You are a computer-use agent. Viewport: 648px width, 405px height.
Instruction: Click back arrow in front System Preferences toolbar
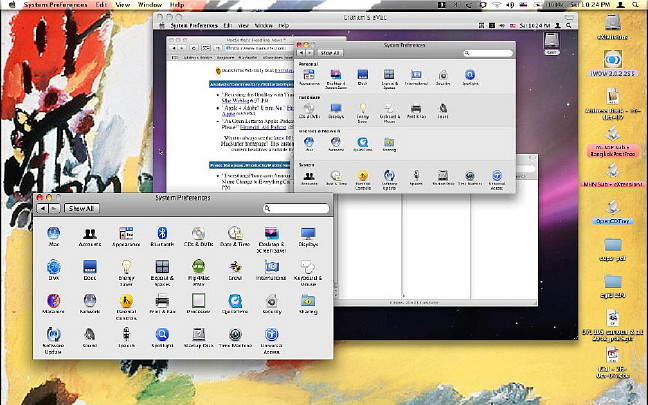[x=43, y=208]
